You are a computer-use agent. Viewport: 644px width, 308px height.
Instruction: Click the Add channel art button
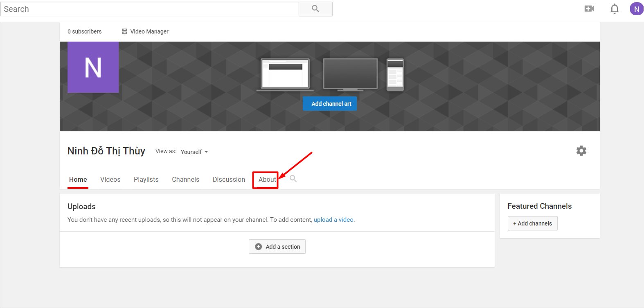click(x=330, y=104)
